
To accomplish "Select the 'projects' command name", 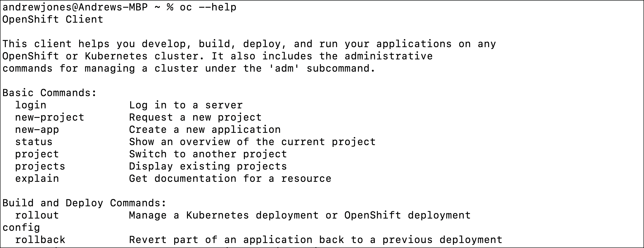I will pyautogui.click(x=40, y=167).
